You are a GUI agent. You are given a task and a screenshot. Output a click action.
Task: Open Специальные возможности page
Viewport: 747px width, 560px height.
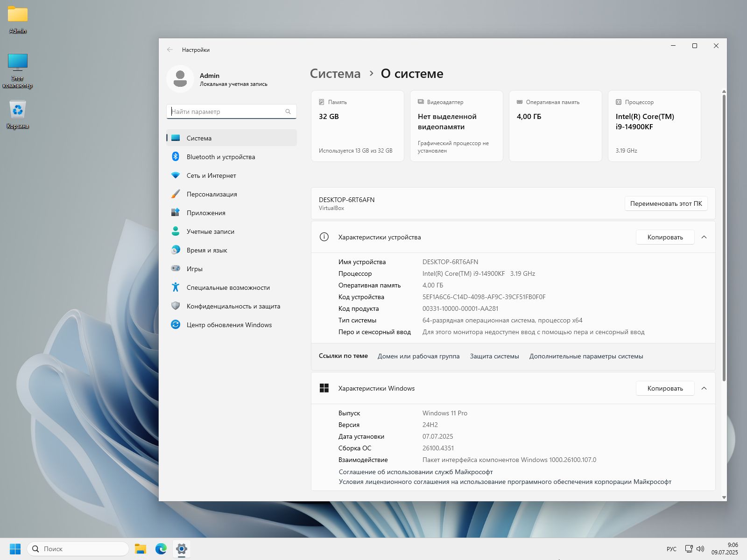click(x=232, y=287)
